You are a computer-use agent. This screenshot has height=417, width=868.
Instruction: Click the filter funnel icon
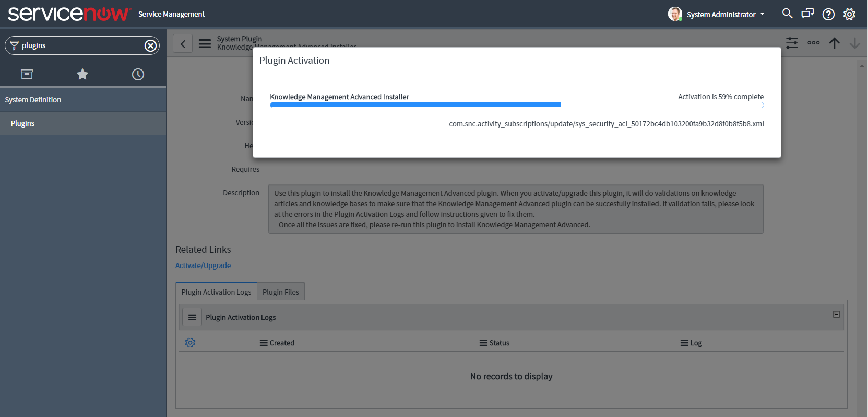pyautogui.click(x=14, y=45)
